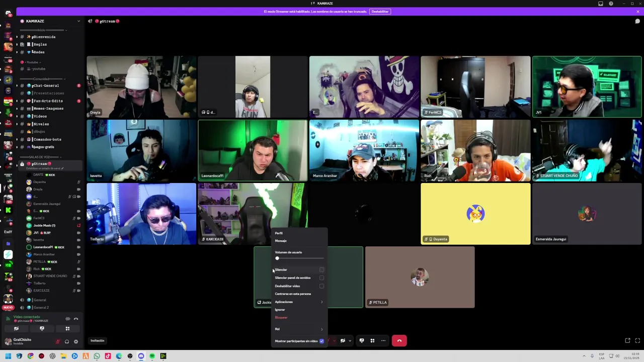Start screen share from bottom call controls

361,341
